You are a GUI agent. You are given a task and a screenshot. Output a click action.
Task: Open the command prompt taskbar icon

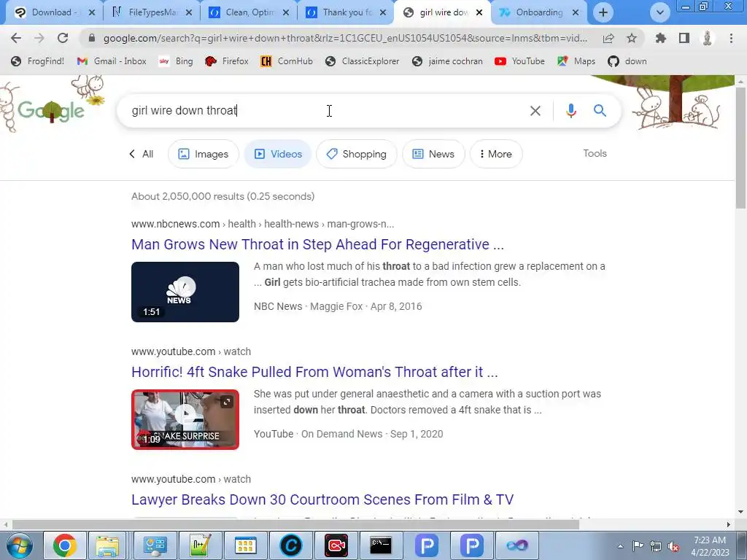pos(381,545)
